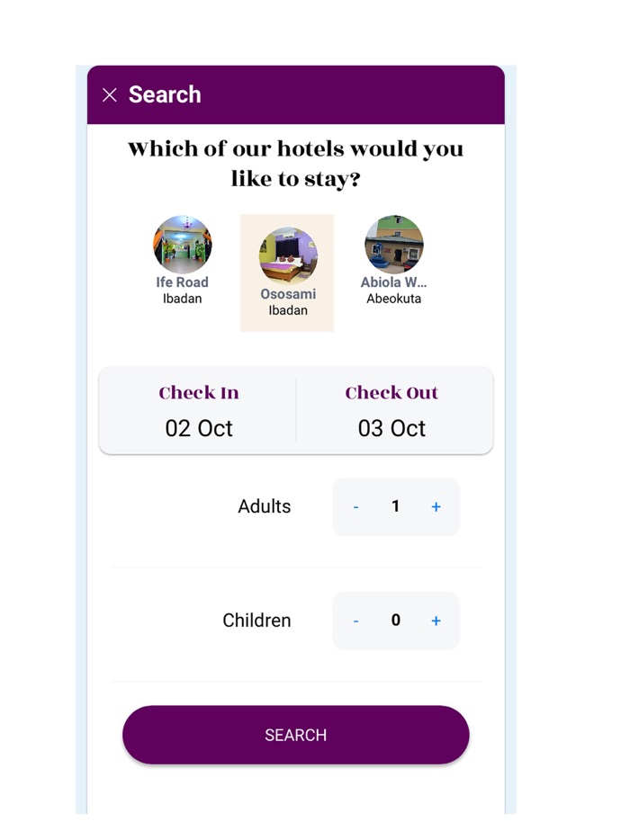Open the Check In date picker
Viewport: 630px width, 840px height.
click(199, 393)
